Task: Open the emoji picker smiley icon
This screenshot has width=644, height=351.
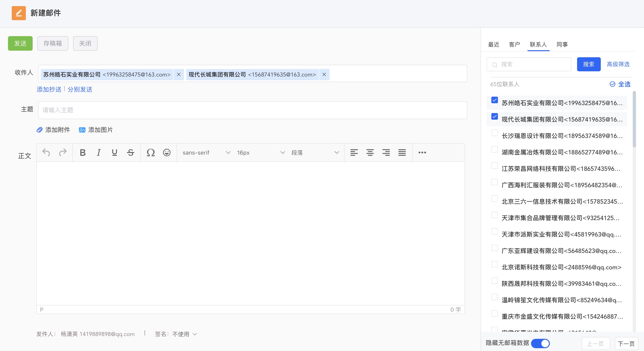Action: [167, 153]
